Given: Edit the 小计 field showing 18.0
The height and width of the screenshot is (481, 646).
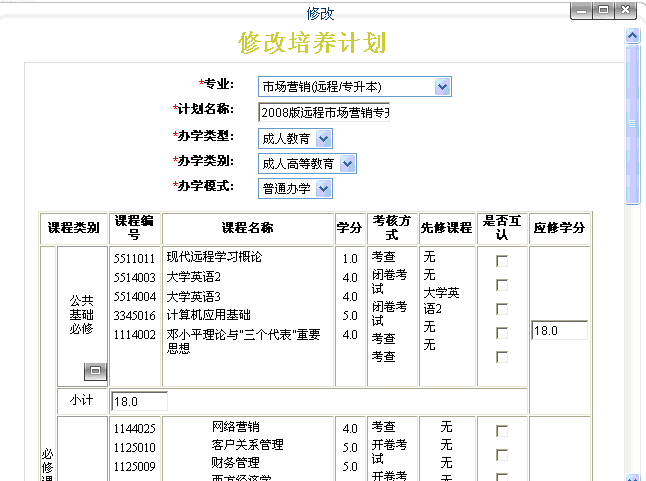Looking at the screenshot, I should click(139, 401).
